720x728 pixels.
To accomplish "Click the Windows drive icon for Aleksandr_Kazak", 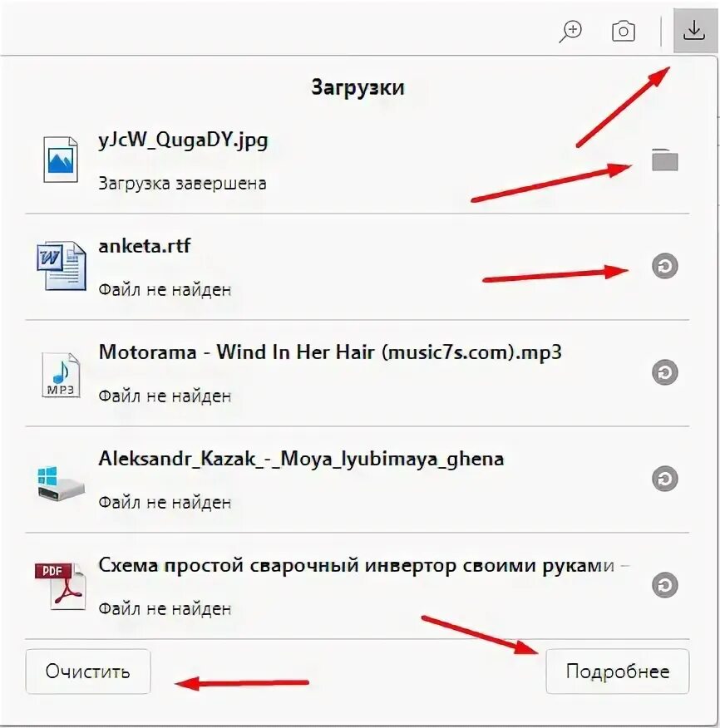I will pyautogui.click(x=61, y=483).
